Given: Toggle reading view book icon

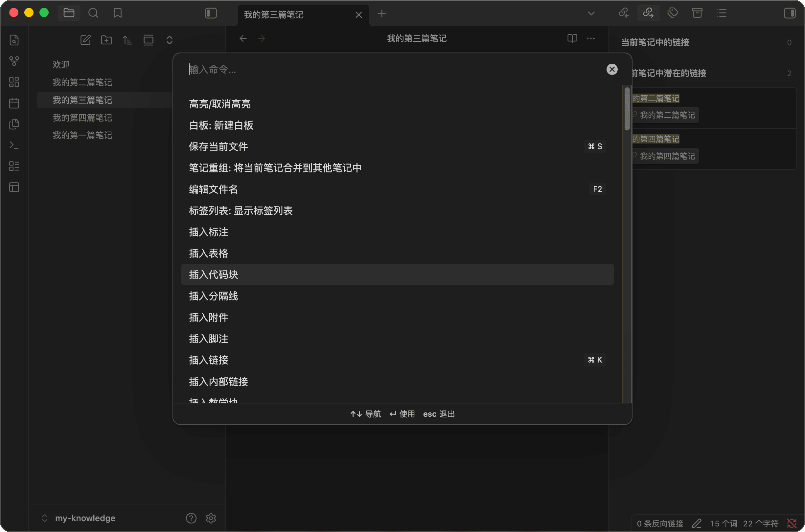Looking at the screenshot, I should point(572,38).
